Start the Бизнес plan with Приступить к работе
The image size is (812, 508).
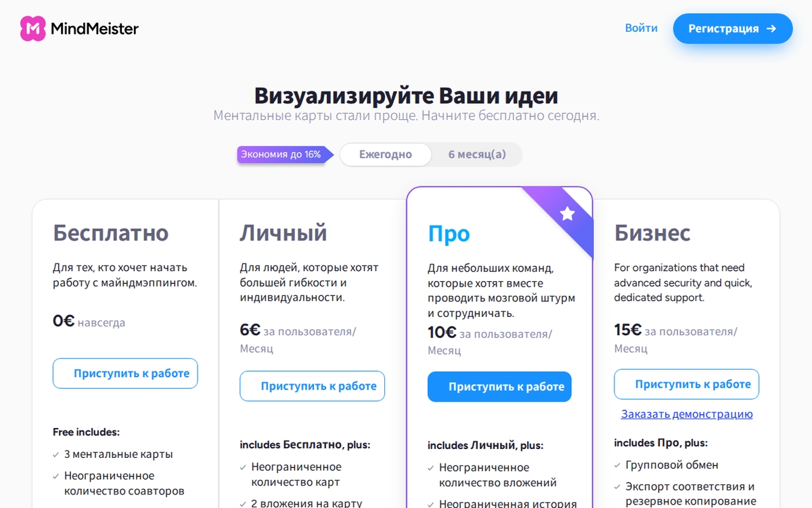tap(687, 384)
